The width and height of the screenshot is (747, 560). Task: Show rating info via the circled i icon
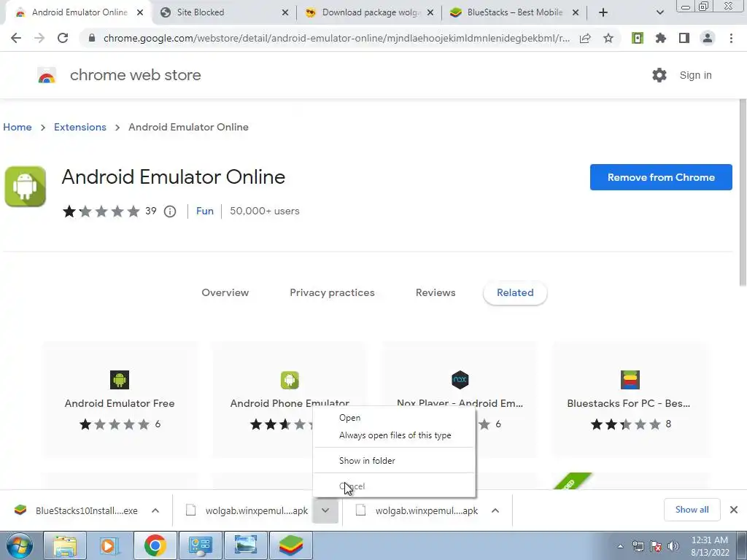pyautogui.click(x=170, y=211)
